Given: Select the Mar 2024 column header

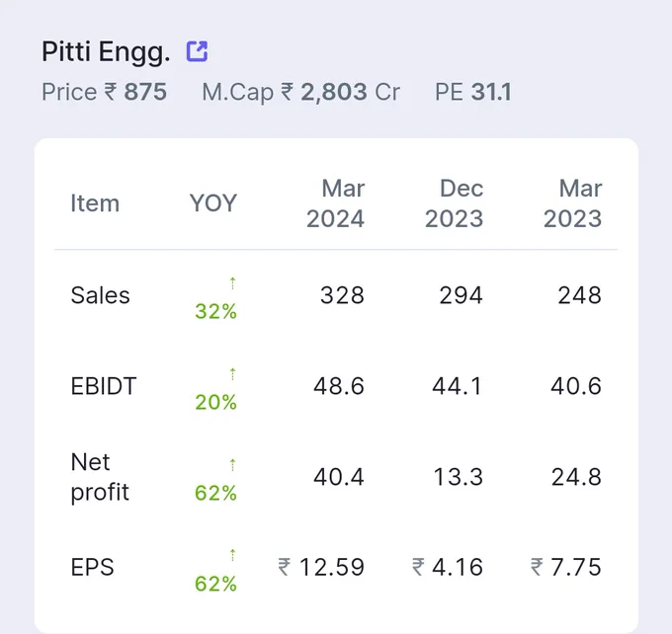Looking at the screenshot, I should [x=335, y=203].
